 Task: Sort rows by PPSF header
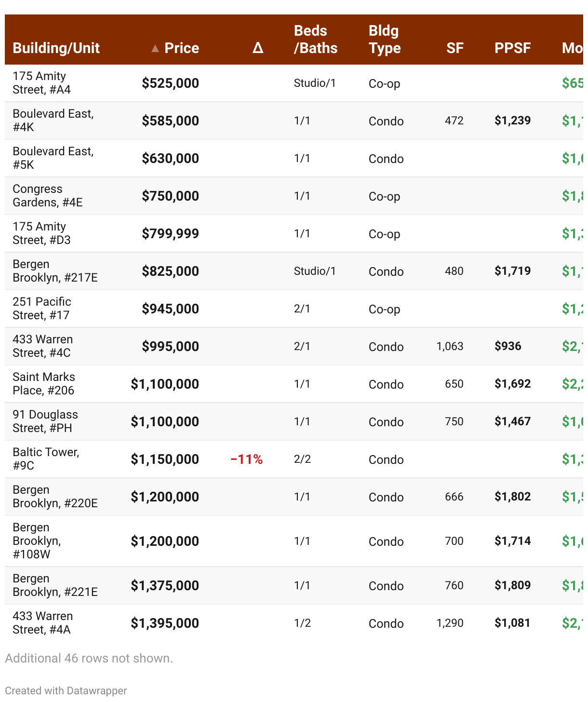[512, 48]
